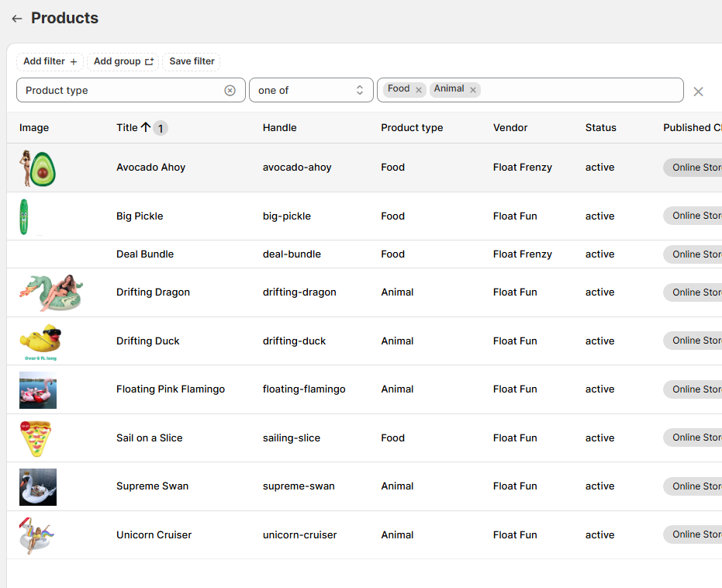Remove the Food filter tag

point(419,90)
